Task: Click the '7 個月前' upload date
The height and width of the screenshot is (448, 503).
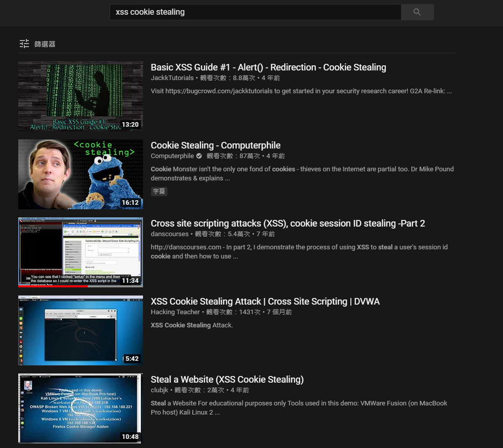Action: (279, 312)
